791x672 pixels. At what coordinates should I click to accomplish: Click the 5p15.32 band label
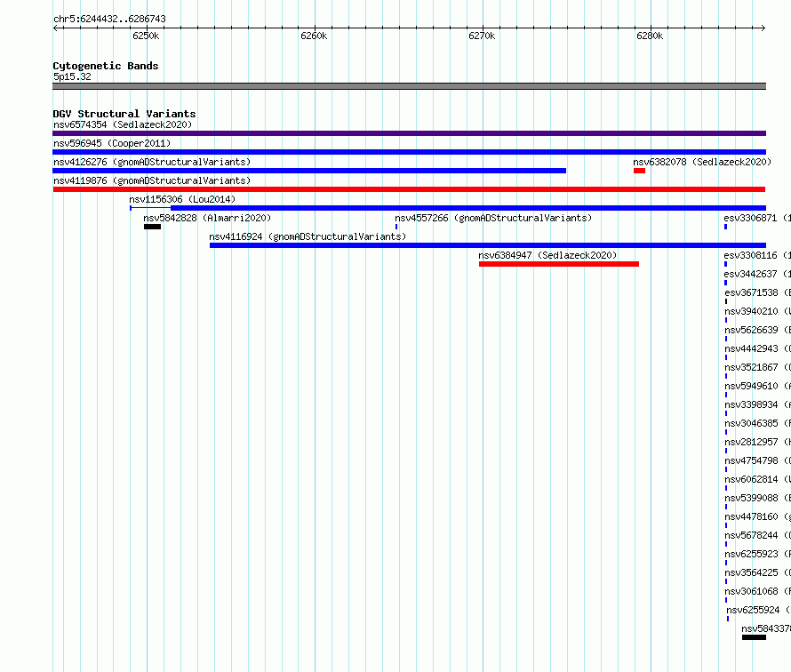coord(72,76)
